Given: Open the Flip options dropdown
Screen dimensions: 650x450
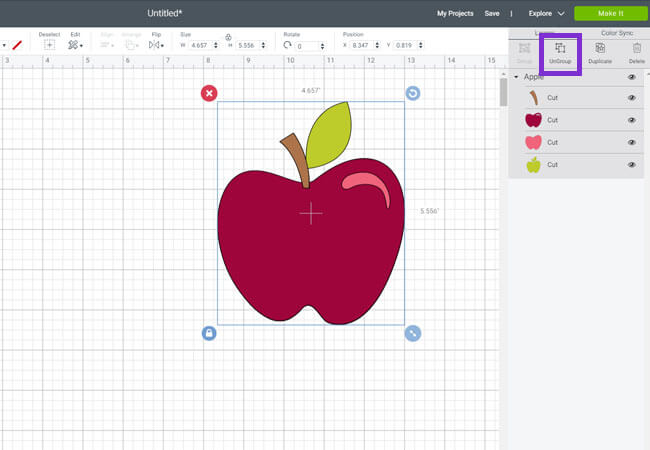Looking at the screenshot, I should tap(156, 45).
